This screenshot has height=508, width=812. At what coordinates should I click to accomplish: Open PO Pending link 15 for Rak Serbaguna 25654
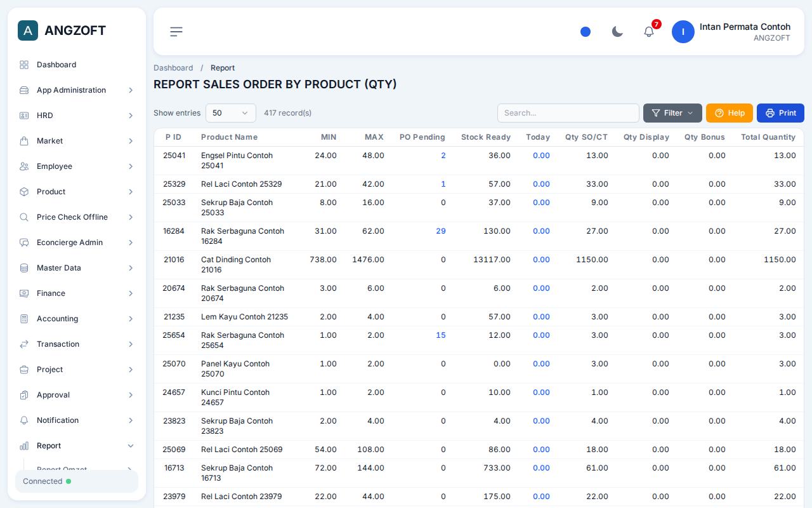tap(441, 335)
